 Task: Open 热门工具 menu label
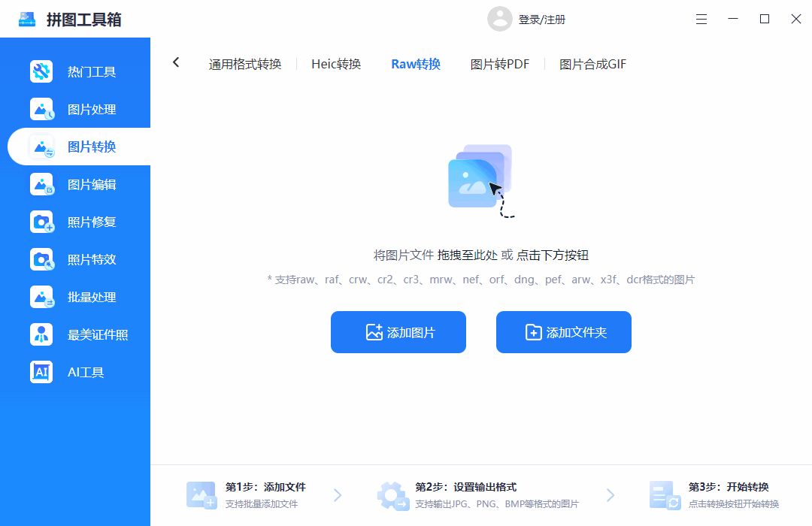tap(92, 71)
